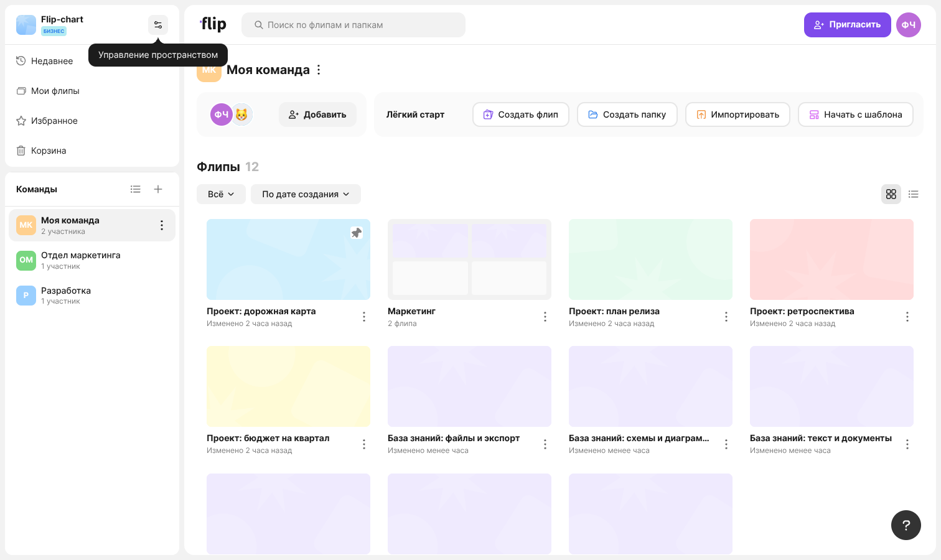Open options for Проект: ретроспектива
This screenshot has width=941, height=560.
click(907, 317)
